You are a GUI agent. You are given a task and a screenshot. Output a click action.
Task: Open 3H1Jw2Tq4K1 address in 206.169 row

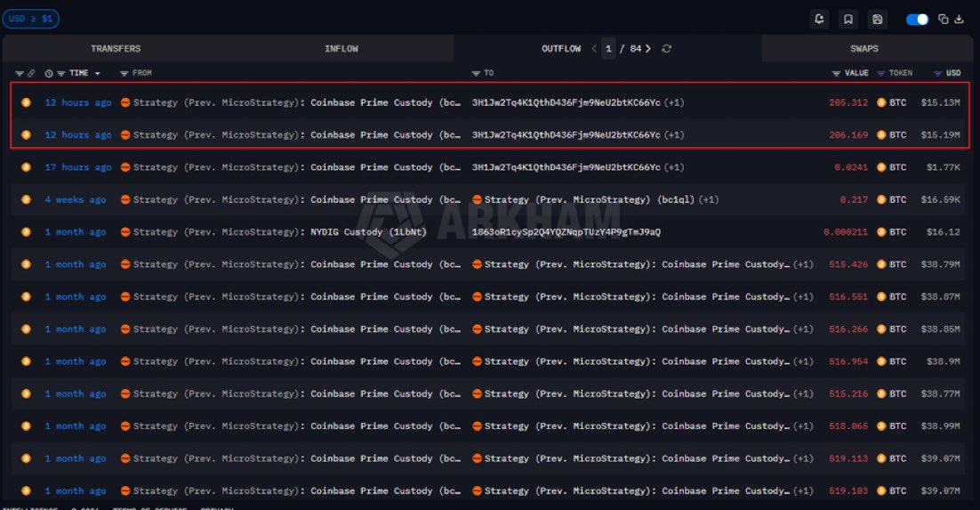click(566, 135)
